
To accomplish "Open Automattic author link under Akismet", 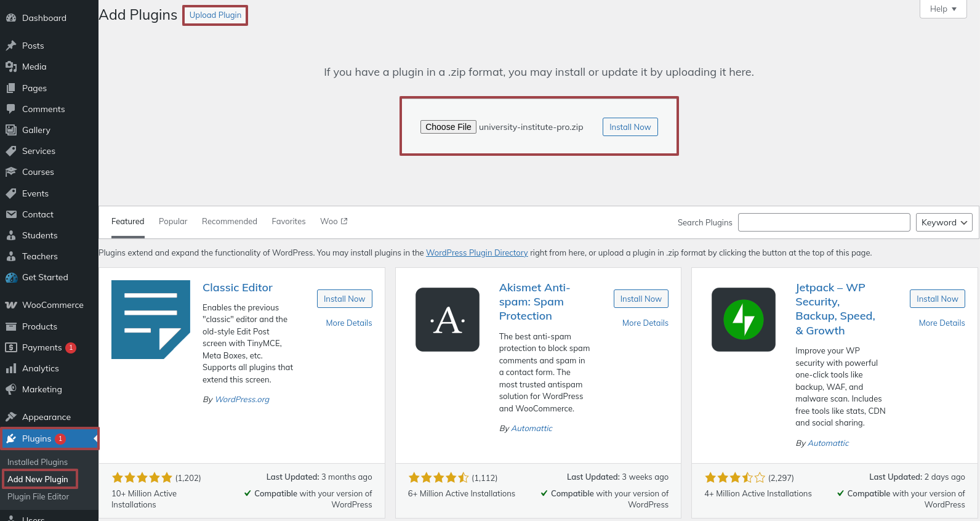I will (532, 428).
